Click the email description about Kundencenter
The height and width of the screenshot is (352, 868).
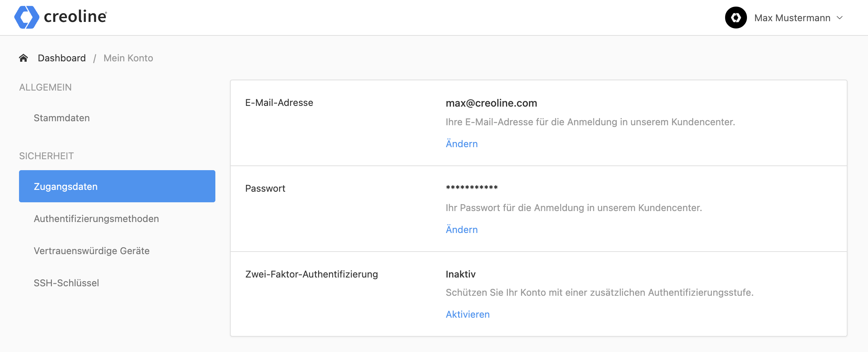click(590, 122)
